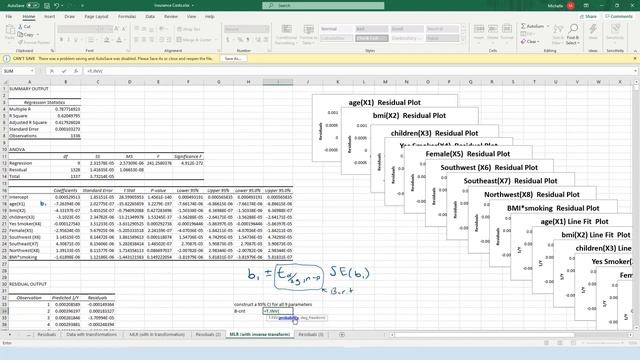Open Conditional Formatting menu
Screen dimensions: 640x360
[x=286, y=34]
